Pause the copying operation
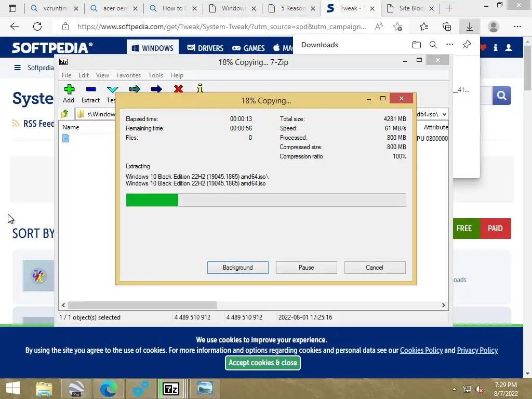 tap(307, 268)
